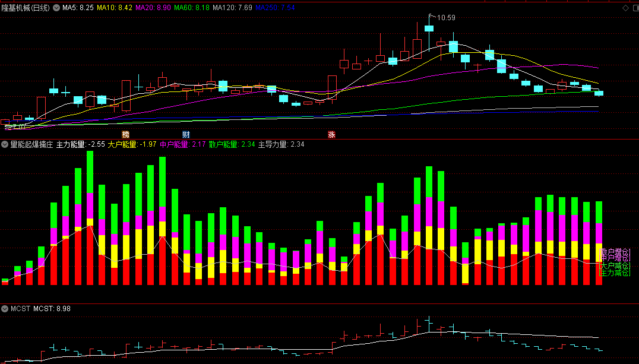Viewport: 639px width, 364px height.
Task: Click the 散户能量: 2.34 value
Action: pos(232,144)
